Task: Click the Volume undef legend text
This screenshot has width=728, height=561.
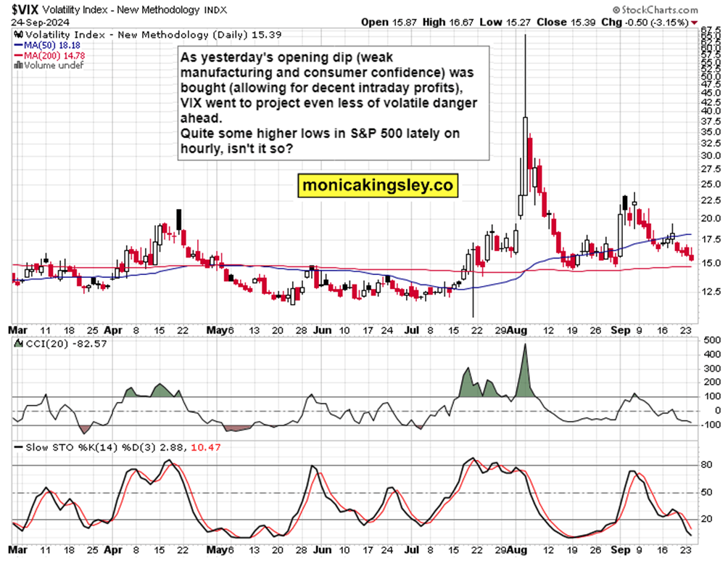Action: [54, 65]
